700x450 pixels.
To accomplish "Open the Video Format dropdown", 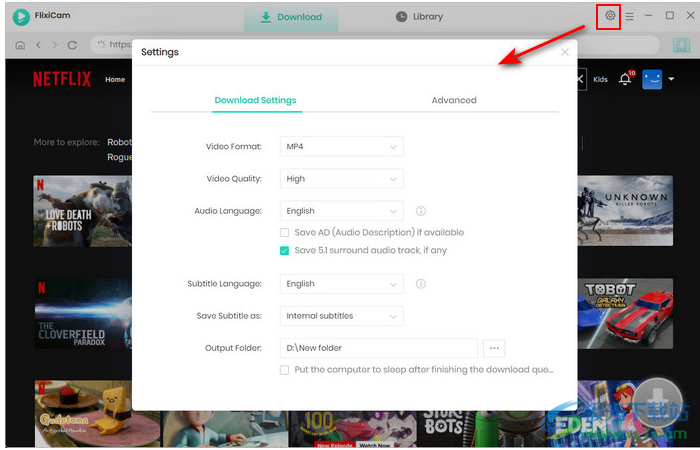I will point(342,146).
